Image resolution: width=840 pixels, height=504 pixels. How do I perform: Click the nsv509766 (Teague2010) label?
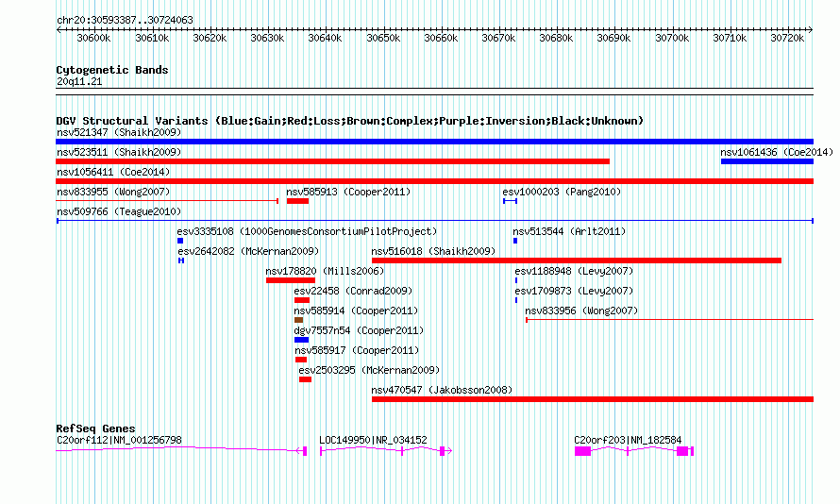pos(119,211)
